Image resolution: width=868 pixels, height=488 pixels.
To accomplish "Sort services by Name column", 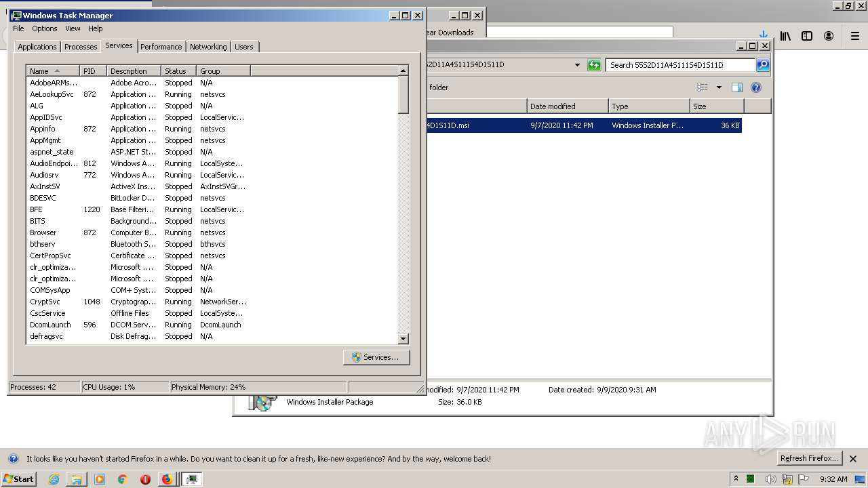I will pos(53,70).
